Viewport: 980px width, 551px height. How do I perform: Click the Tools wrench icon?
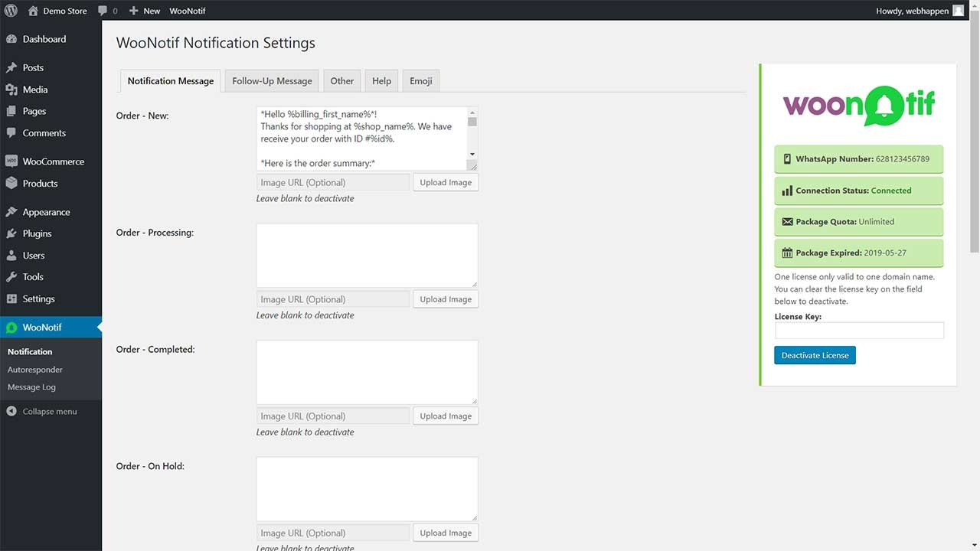click(x=11, y=277)
